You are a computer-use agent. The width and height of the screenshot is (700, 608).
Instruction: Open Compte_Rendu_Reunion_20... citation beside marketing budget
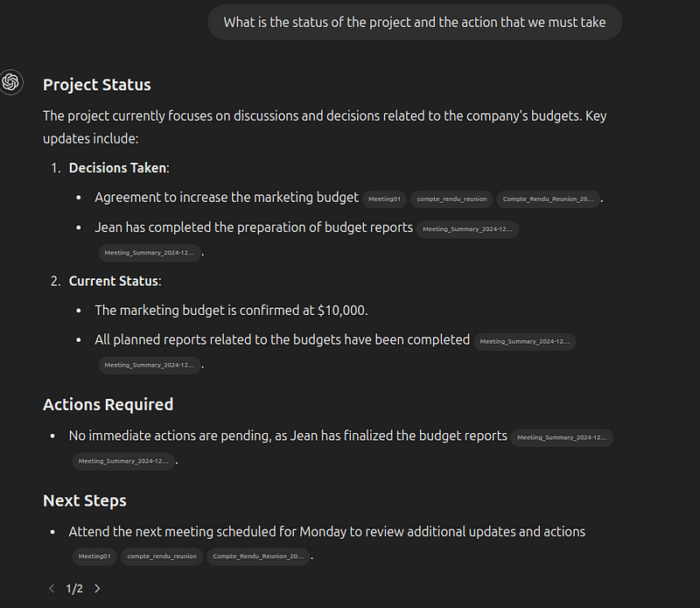click(x=549, y=199)
